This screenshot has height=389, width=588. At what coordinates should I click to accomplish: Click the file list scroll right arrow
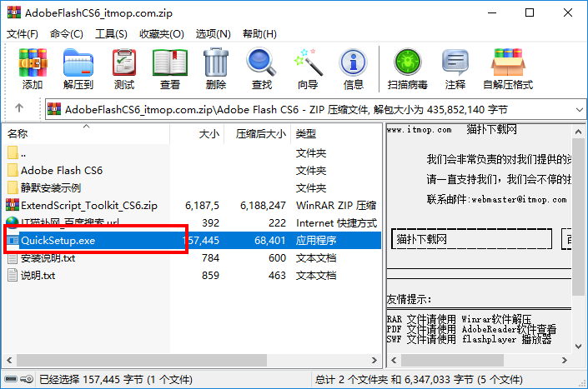pyautogui.click(x=374, y=360)
